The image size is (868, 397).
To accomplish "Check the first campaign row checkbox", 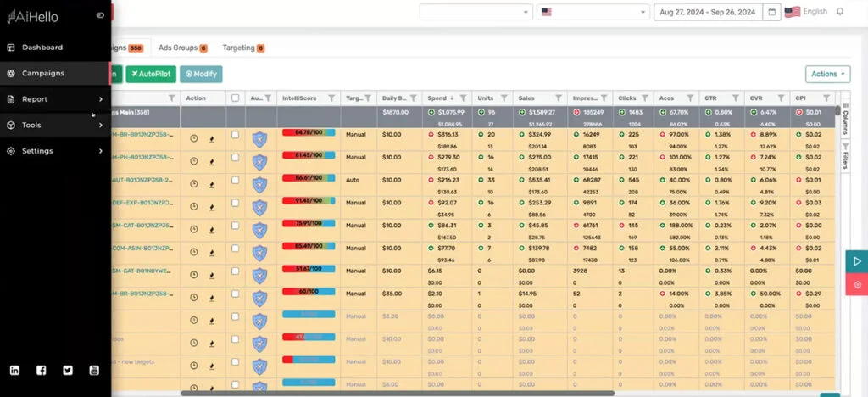I will [235, 135].
